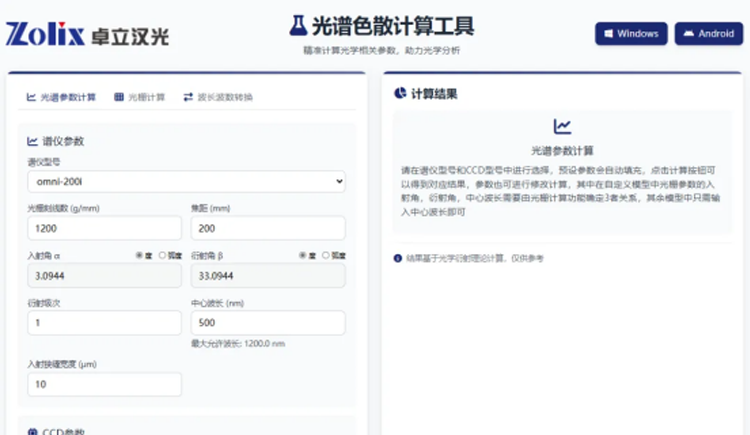Click the 衍射级次 field showing 1
The width and height of the screenshot is (750, 435).
(x=104, y=323)
